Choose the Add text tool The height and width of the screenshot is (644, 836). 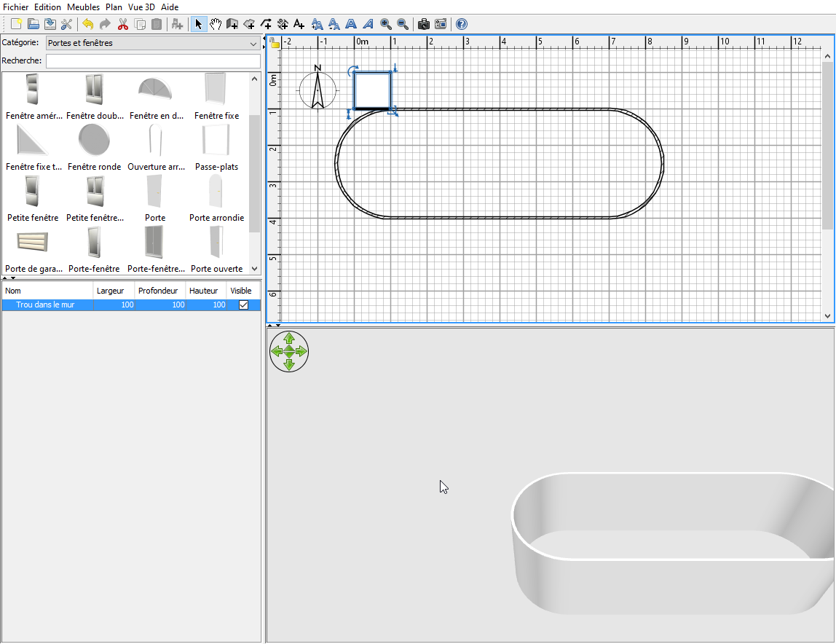(299, 24)
